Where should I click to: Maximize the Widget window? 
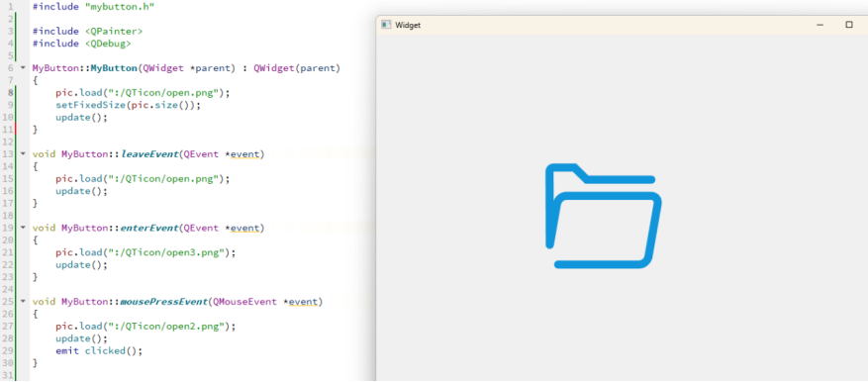(848, 25)
